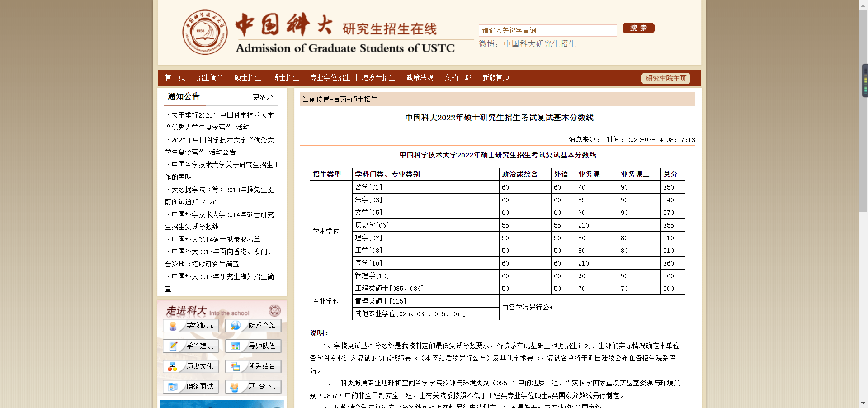Go to 文档下载 in the navigation bar
Image resolution: width=868 pixels, height=408 pixels.
point(458,77)
